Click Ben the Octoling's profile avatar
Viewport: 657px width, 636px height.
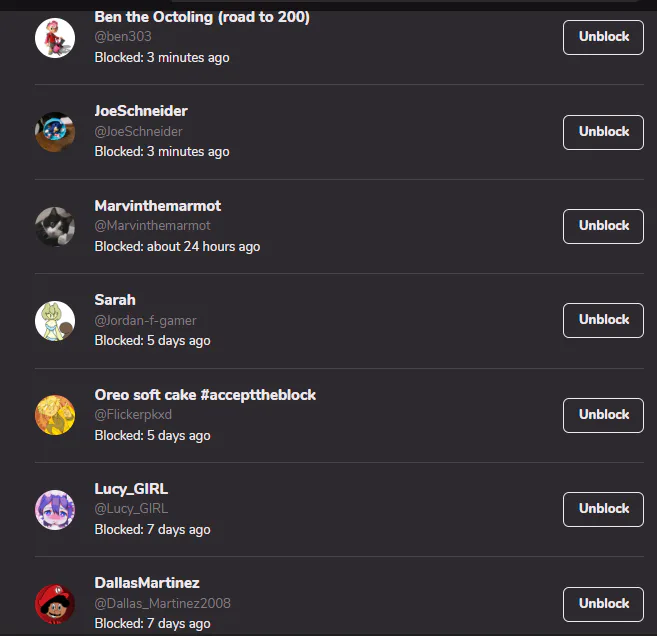tap(55, 38)
